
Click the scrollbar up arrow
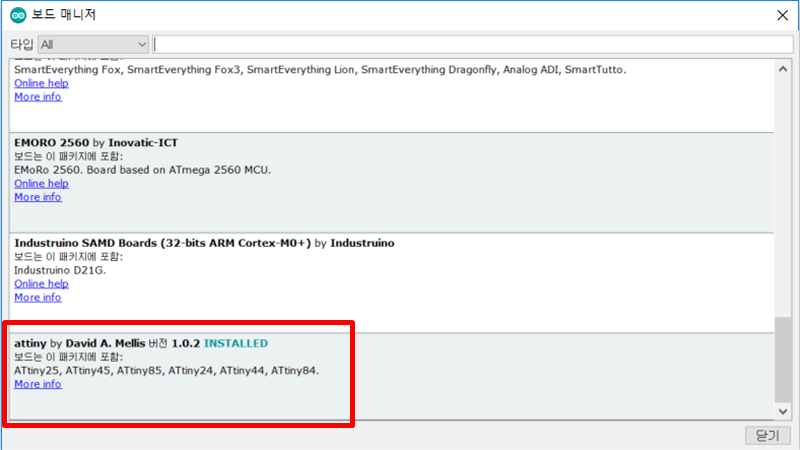coord(783,69)
